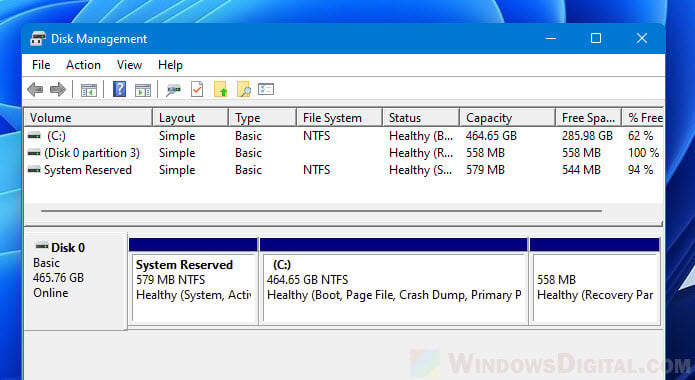Click the disk with magnifier toolbar icon
Image resolution: width=695 pixels, height=380 pixels.
(173, 90)
